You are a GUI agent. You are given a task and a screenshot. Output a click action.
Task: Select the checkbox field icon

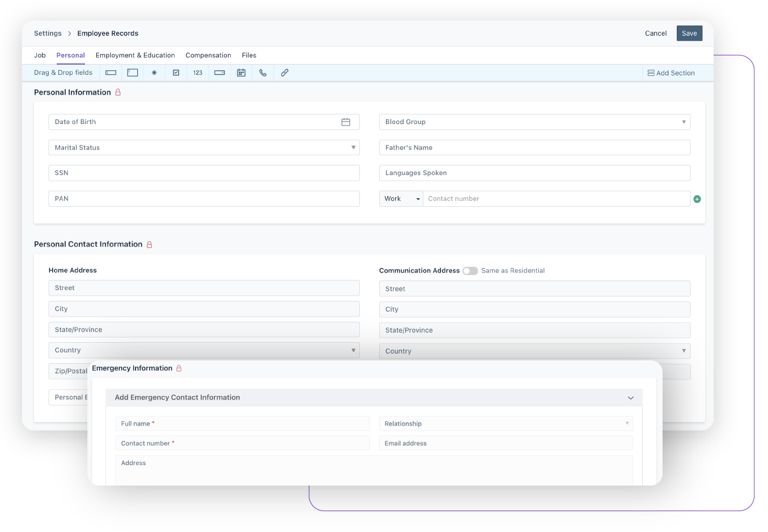point(176,73)
